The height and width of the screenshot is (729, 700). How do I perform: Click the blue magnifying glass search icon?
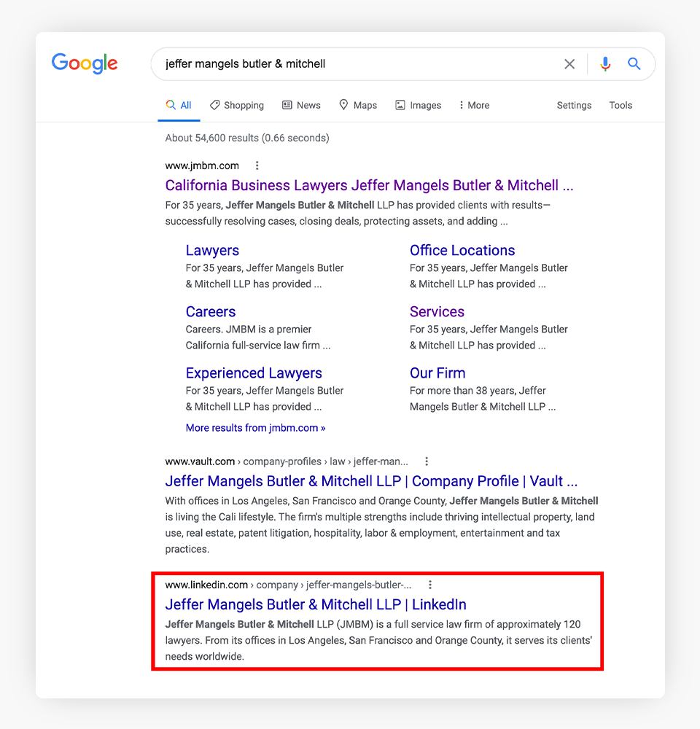(x=634, y=64)
